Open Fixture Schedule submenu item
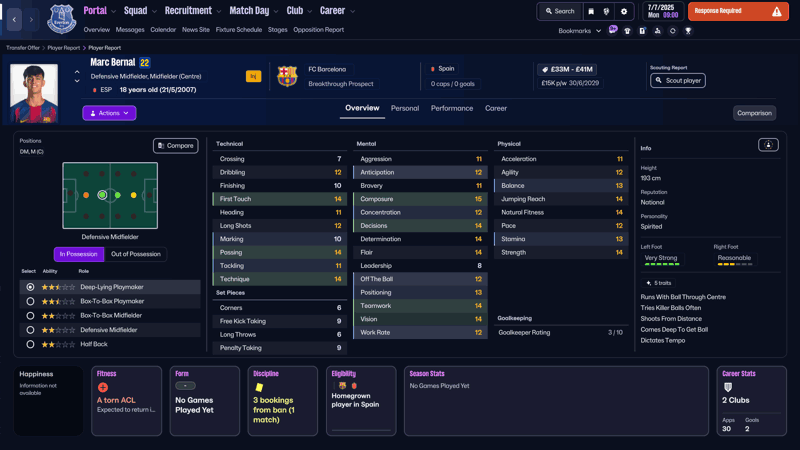The image size is (800, 450). tap(239, 30)
